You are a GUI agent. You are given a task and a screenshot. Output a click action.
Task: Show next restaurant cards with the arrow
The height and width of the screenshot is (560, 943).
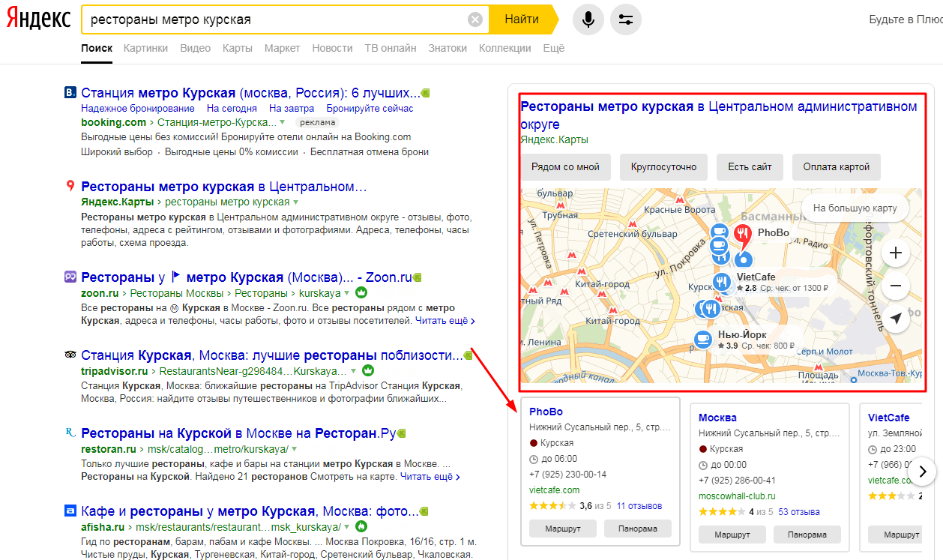[924, 472]
